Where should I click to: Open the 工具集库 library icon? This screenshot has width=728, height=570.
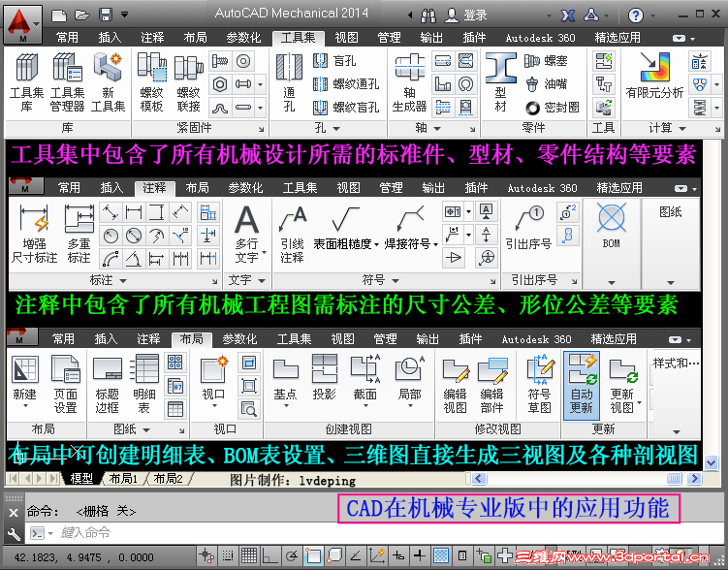click(26, 82)
